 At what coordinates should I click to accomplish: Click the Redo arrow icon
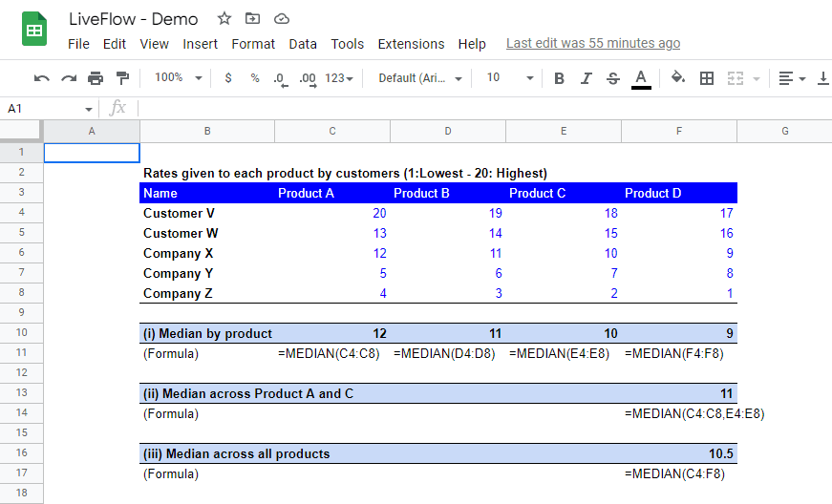coord(69,78)
